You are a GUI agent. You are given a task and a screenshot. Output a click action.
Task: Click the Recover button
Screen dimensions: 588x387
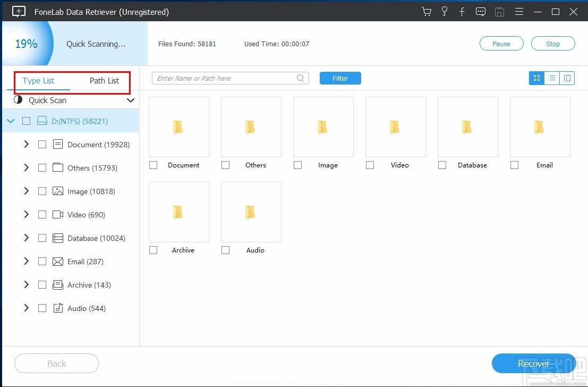pyautogui.click(x=533, y=364)
